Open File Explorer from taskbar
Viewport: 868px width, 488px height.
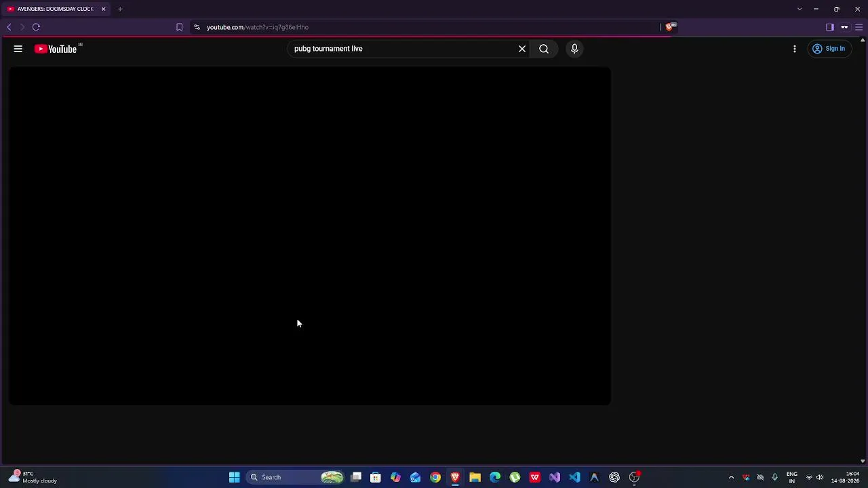pyautogui.click(x=475, y=477)
